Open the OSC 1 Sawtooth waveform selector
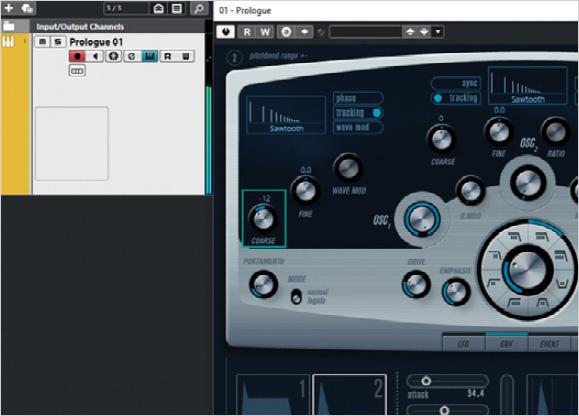The image size is (579, 416). point(286,115)
